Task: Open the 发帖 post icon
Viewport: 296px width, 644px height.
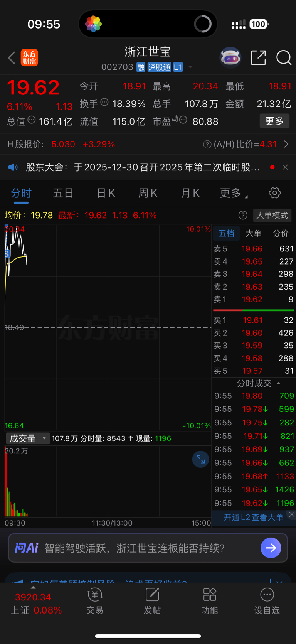Action: click(152, 601)
